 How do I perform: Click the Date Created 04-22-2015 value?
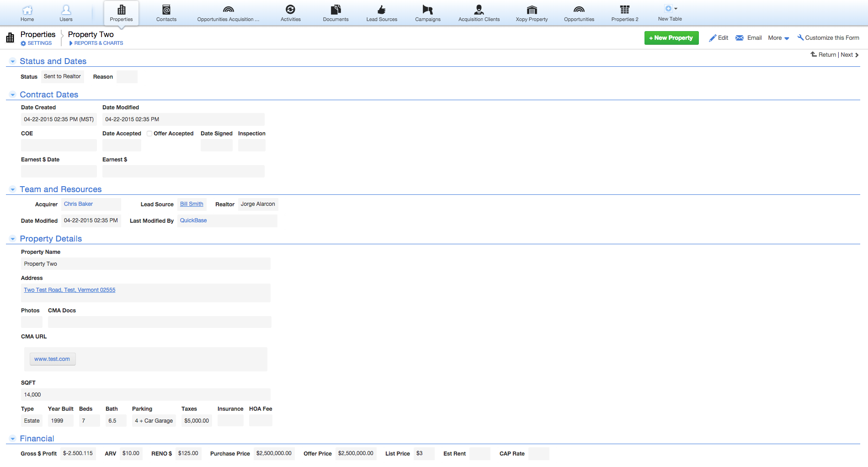[x=59, y=119]
